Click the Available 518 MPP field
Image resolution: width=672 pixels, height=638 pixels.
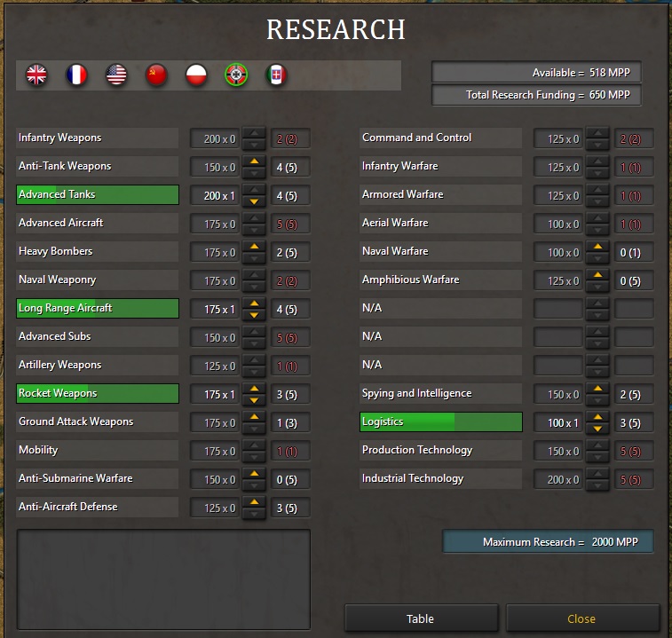[x=536, y=73]
